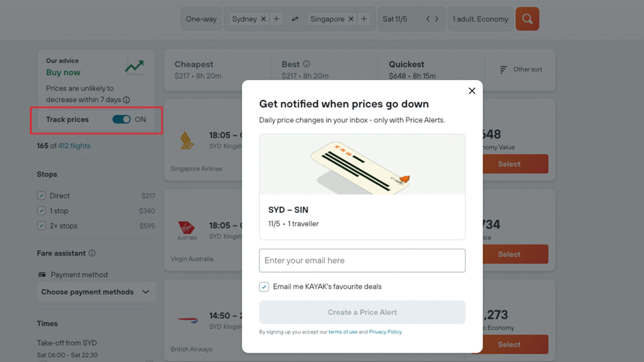
Task: Click the plus icon next to Singapore
Action: tap(364, 18)
